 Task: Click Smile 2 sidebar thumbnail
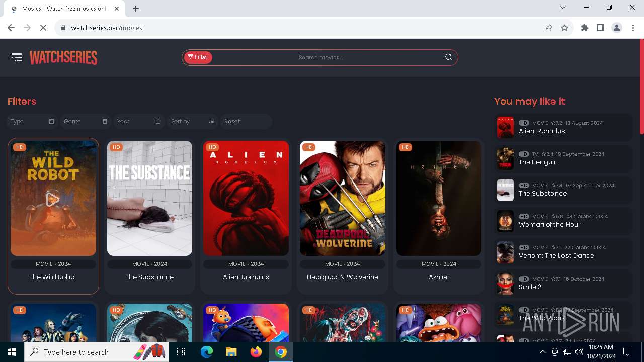[x=505, y=284]
